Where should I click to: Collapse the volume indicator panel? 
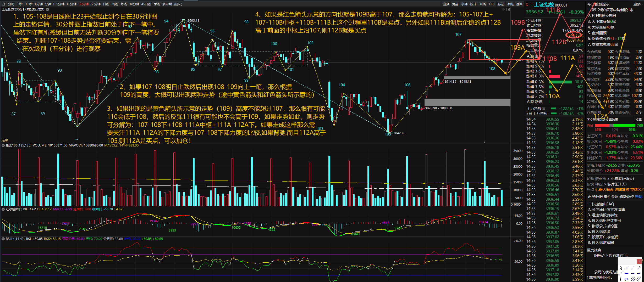3,145
